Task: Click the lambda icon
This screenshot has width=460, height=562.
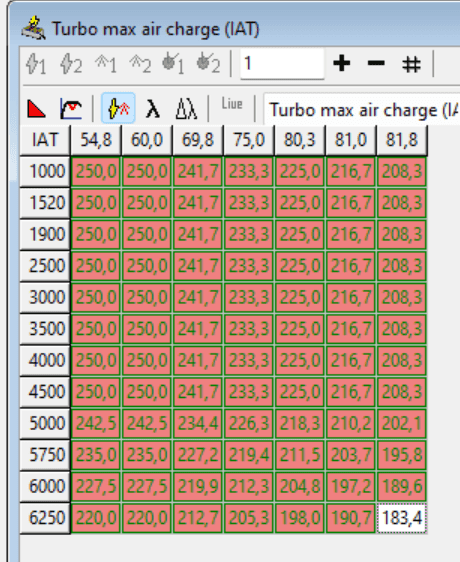Action: (x=153, y=109)
